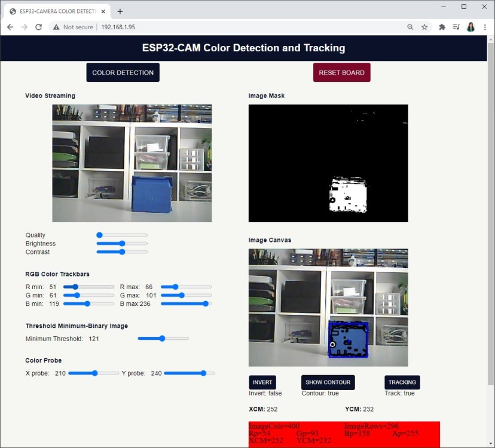The height and width of the screenshot is (448, 495).
Task: Reload the current page
Action: click(39, 27)
